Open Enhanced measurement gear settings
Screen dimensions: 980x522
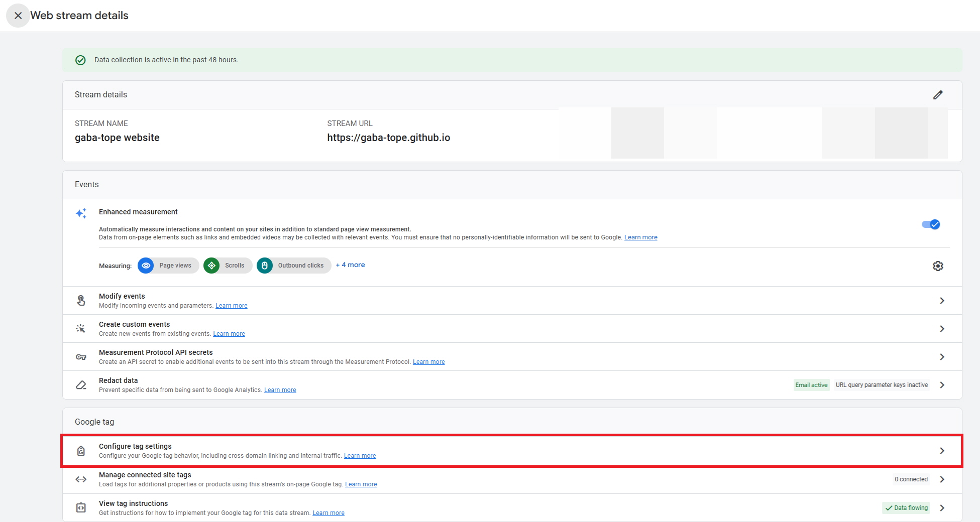click(x=938, y=266)
